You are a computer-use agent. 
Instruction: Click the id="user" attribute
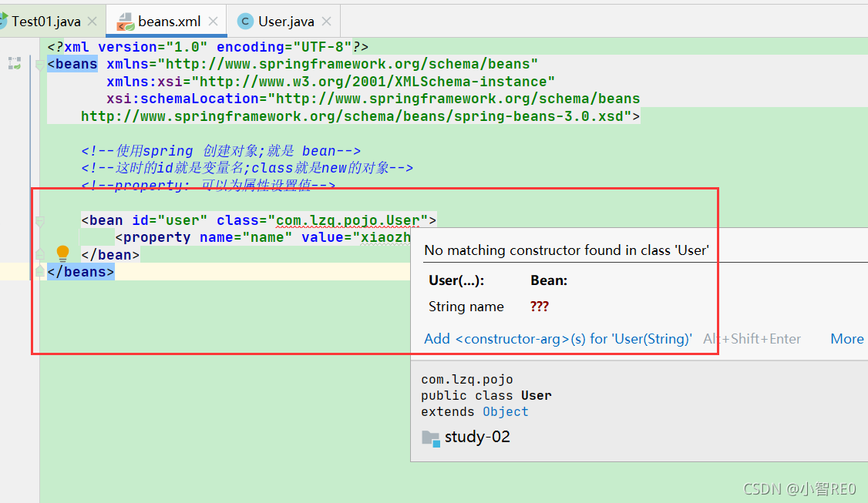(170, 220)
